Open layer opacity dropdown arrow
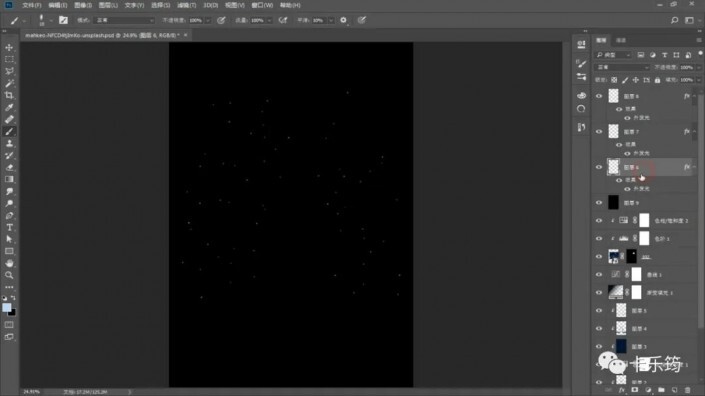705x396 pixels. (699, 67)
